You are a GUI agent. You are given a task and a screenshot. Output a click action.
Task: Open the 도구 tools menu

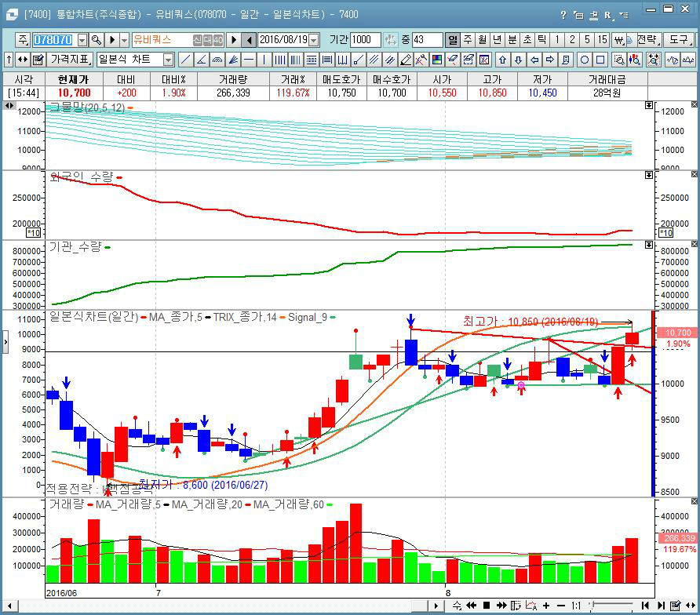(x=676, y=40)
